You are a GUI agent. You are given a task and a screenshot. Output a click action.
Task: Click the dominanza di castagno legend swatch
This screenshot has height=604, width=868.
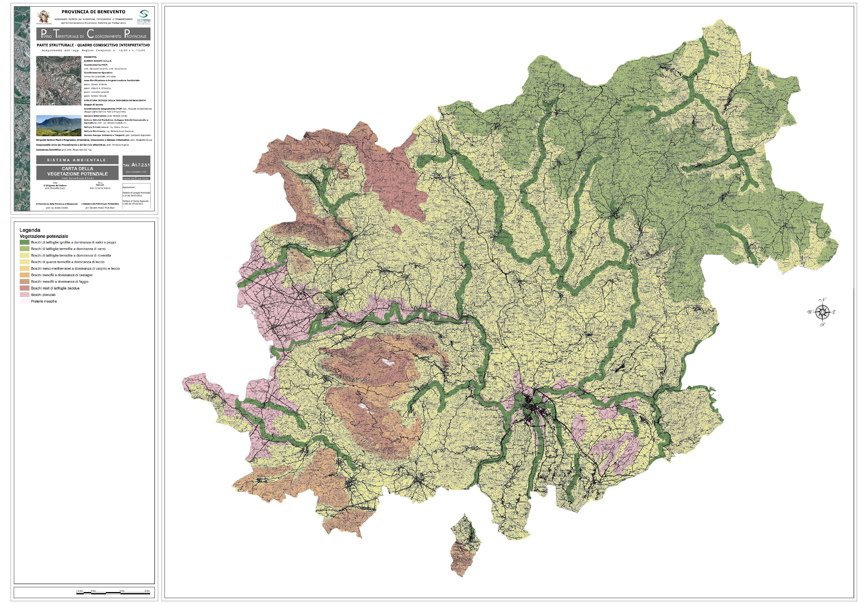[x=25, y=275]
